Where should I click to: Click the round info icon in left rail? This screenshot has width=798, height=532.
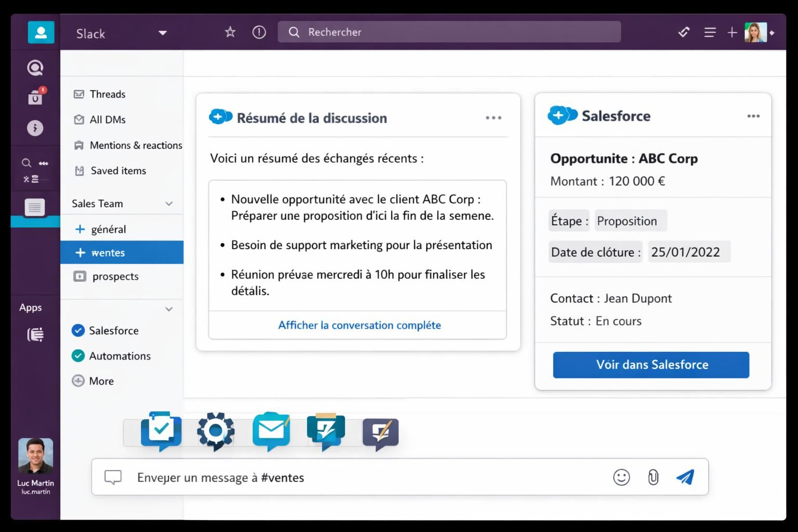click(x=35, y=128)
